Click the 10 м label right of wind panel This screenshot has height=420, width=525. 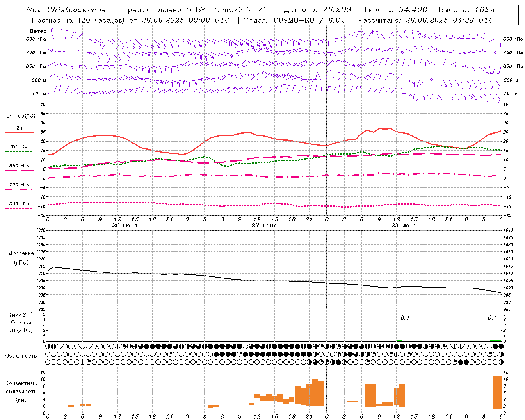(510, 94)
